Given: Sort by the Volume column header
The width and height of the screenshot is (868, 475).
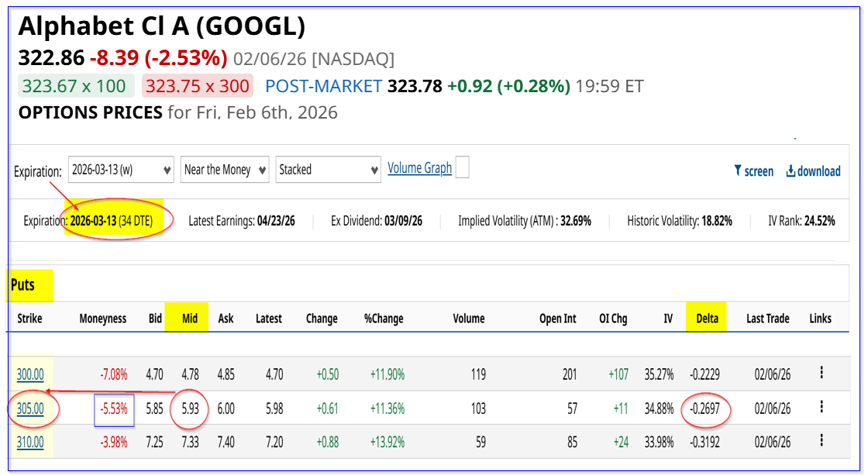Looking at the screenshot, I should tap(469, 318).
